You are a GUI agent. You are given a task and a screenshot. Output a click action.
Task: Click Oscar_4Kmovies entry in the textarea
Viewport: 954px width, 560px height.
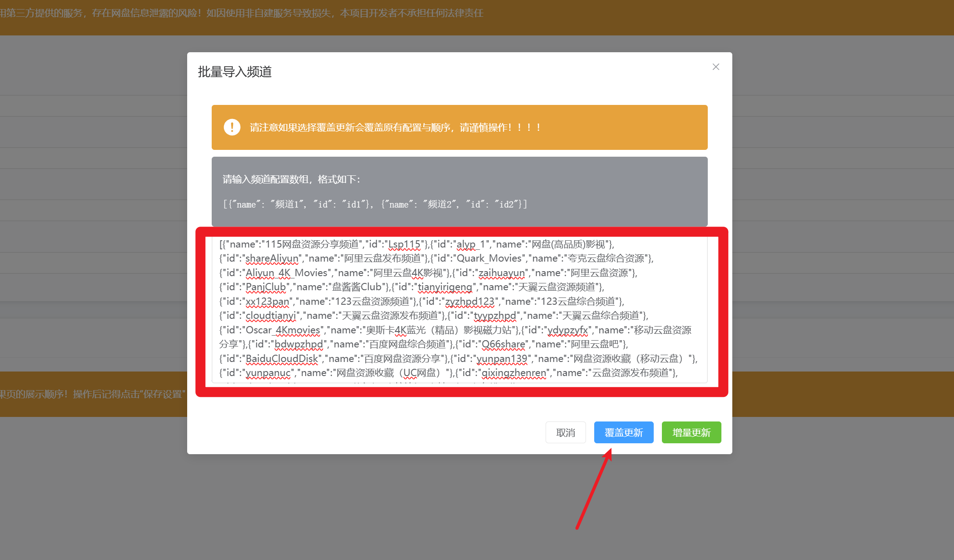(283, 330)
